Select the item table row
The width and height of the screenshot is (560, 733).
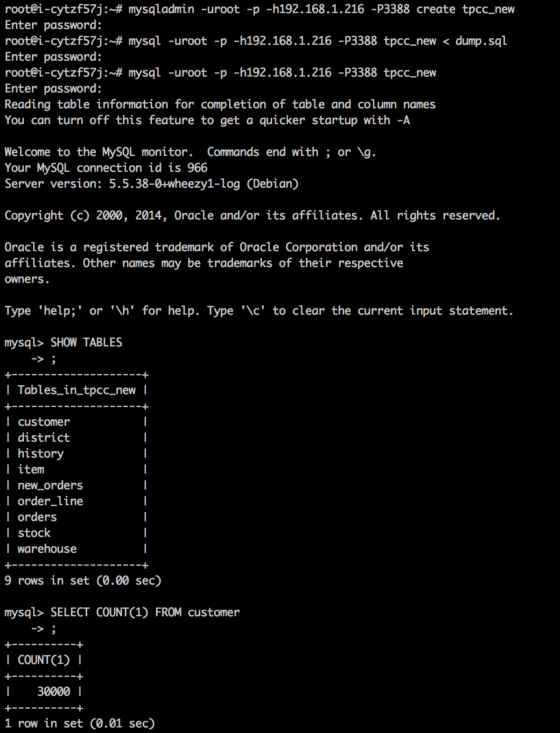tap(31, 470)
